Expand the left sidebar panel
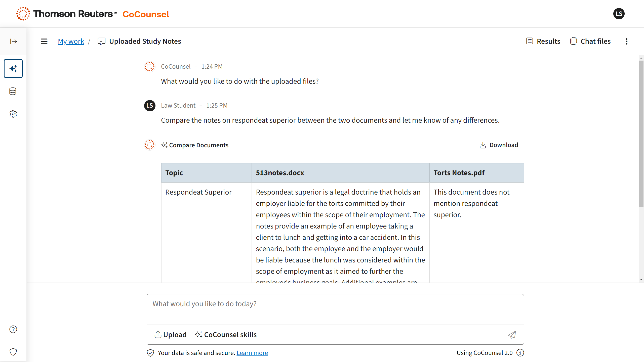 [13, 41]
